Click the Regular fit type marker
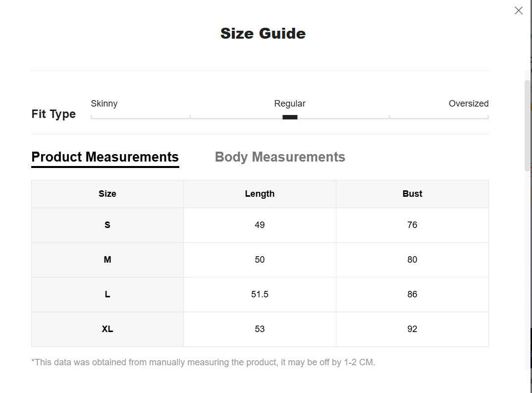532x393 pixels. (x=290, y=117)
